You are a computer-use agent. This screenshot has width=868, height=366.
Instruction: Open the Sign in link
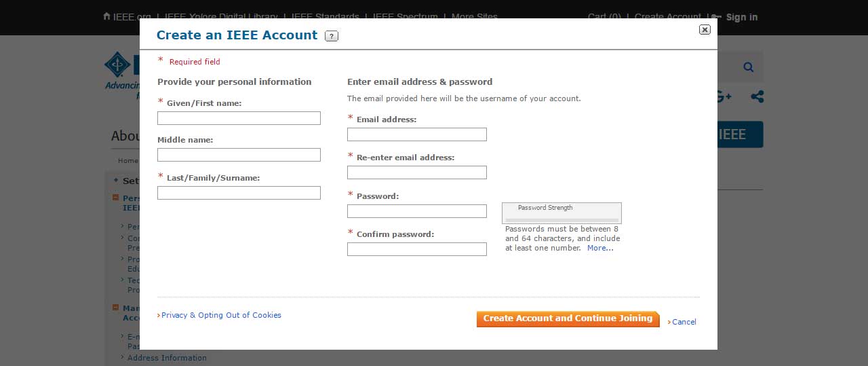[x=741, y=17]
